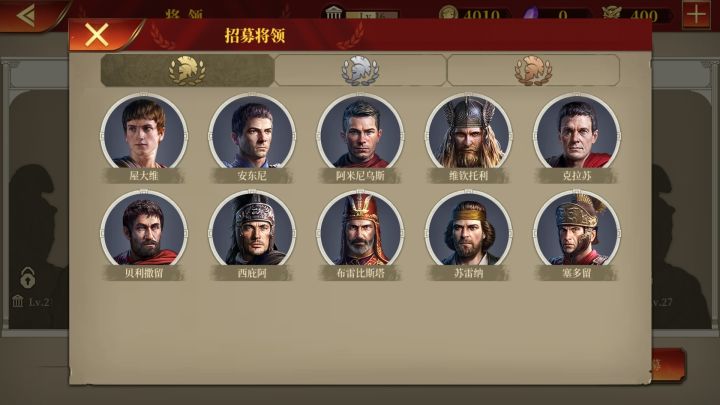Select plumed-helmet general 塞多留
Screen dimensions: 720x405
[x=577, y=230]
